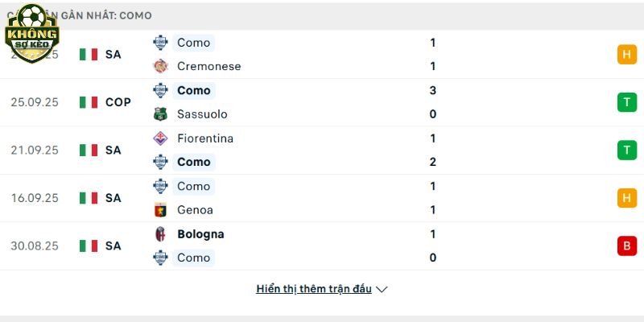Click the green T badge for Sassuolo match
Screen dimensions: 644x322
[x=626, y=102]
